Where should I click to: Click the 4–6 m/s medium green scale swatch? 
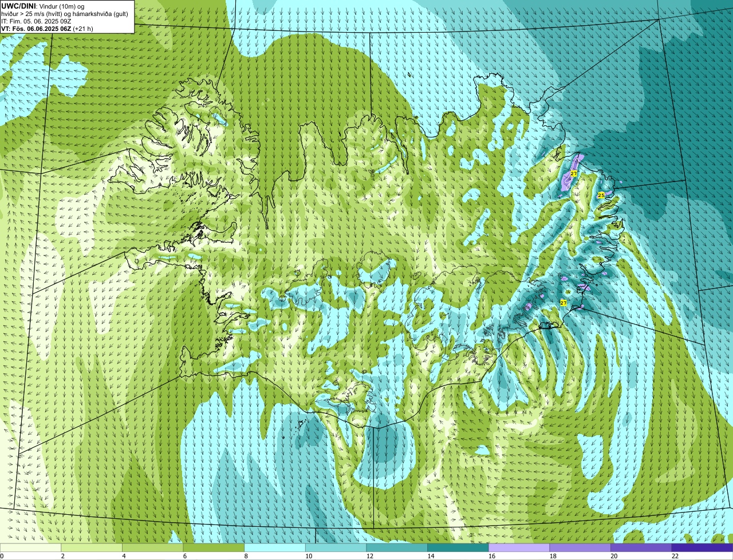point(153,548)
